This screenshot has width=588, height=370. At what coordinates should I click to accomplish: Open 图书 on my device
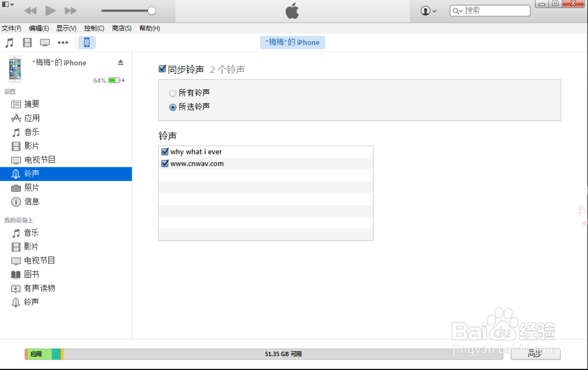tap(66, 274)
